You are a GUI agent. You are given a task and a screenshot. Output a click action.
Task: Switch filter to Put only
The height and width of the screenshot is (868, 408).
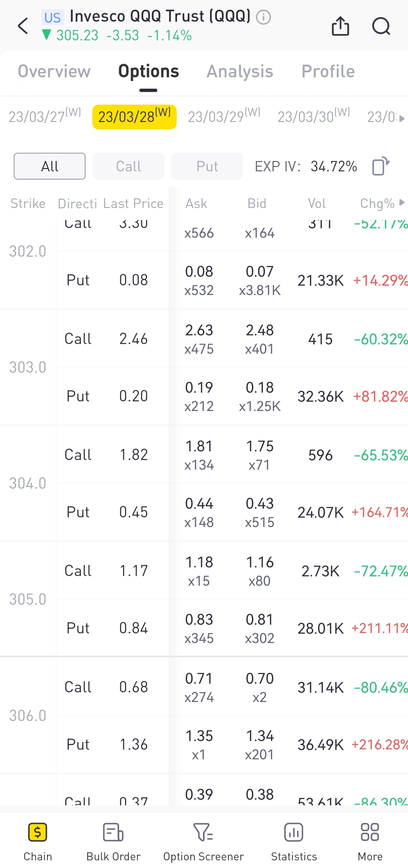click(x=207, y=166)
